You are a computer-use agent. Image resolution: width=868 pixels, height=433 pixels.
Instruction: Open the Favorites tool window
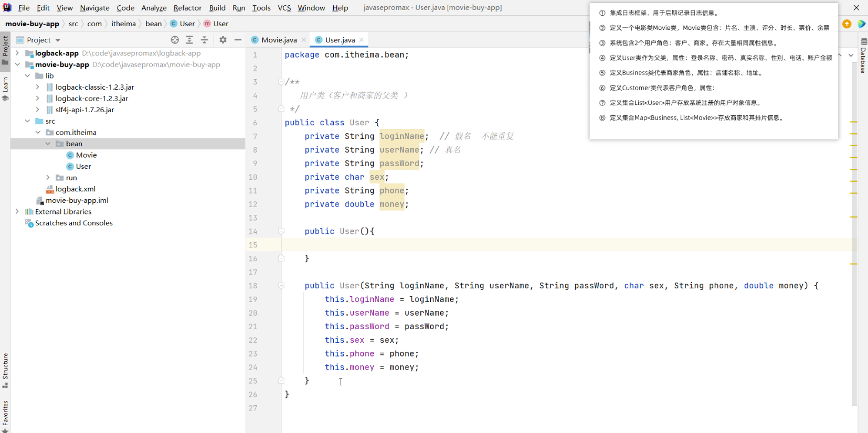point(5,416)
